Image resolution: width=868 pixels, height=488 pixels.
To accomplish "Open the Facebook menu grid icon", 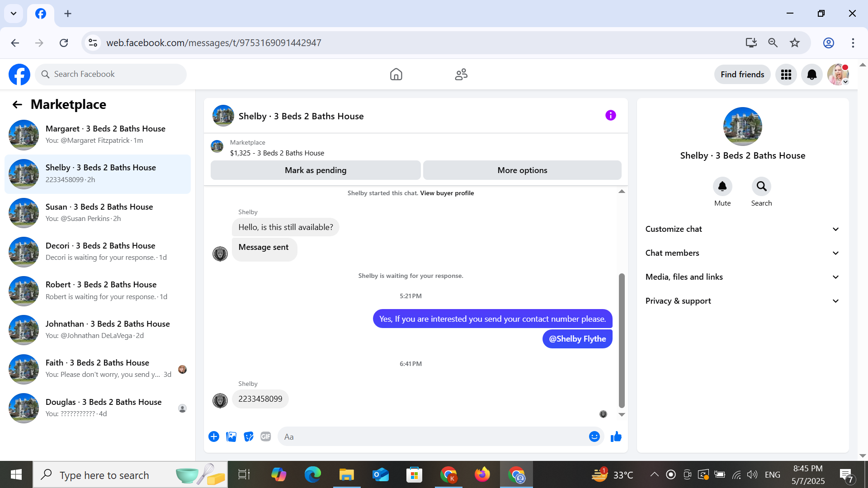I will (786, 75).
